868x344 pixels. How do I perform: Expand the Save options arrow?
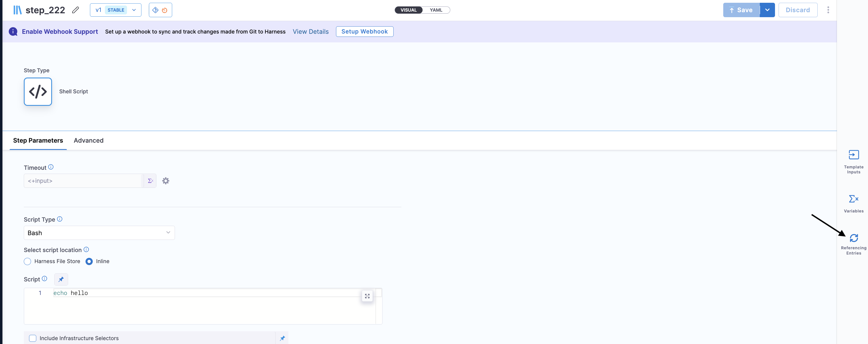tap(767, 10)
